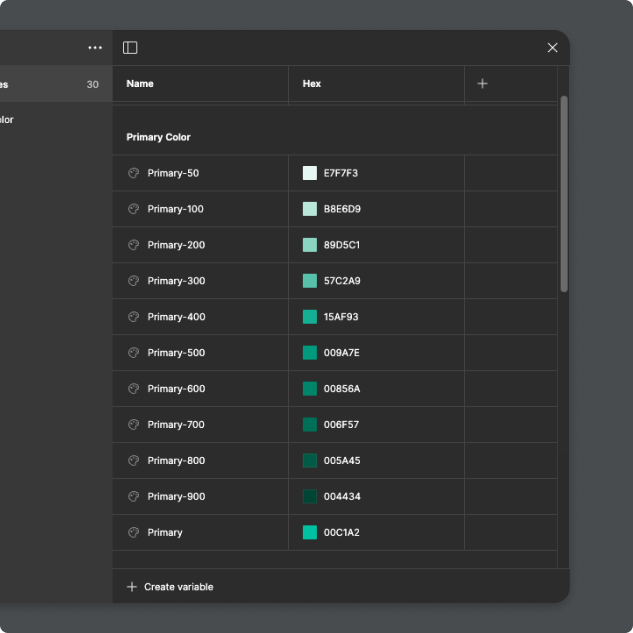This screenshot has width=633, height=633.
Task: Select the Primary-500 variable name
Action: tap(176, 353)
